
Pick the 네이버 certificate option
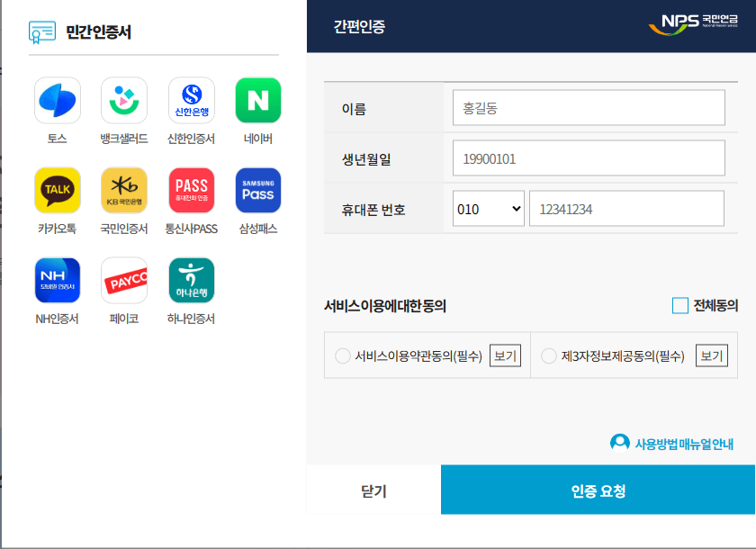pos(257,100)
